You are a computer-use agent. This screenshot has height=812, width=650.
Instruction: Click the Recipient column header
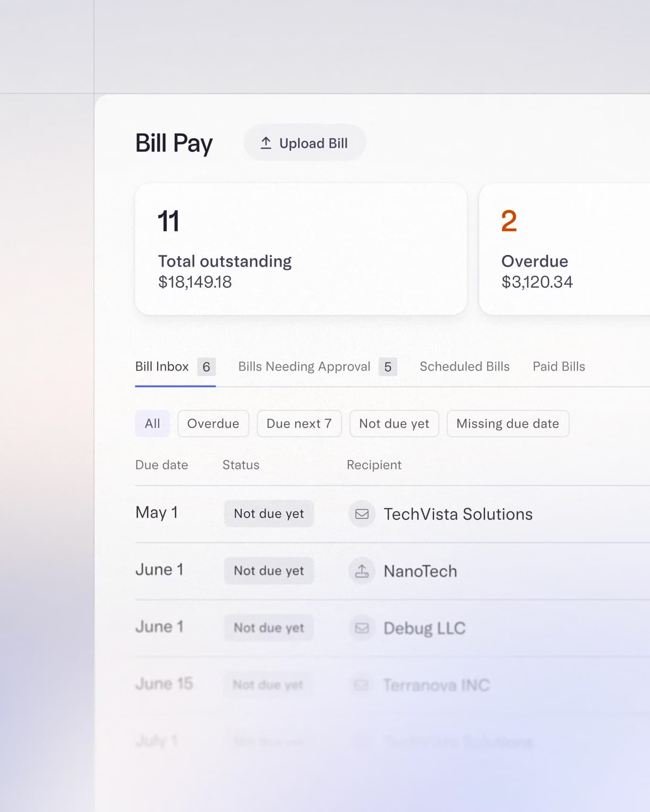(x=374, y=465)
